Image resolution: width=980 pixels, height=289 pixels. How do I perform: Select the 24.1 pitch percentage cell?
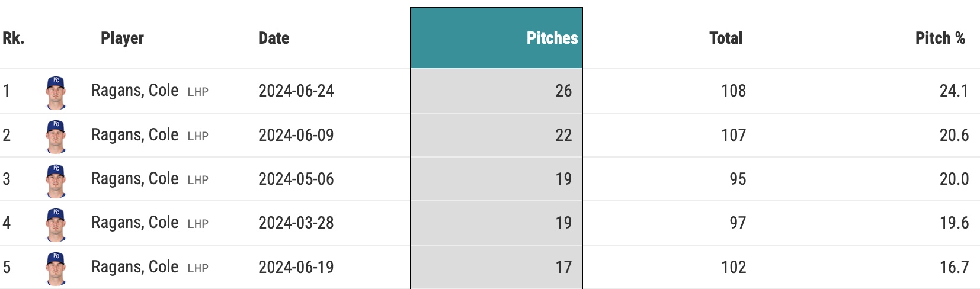953,91
